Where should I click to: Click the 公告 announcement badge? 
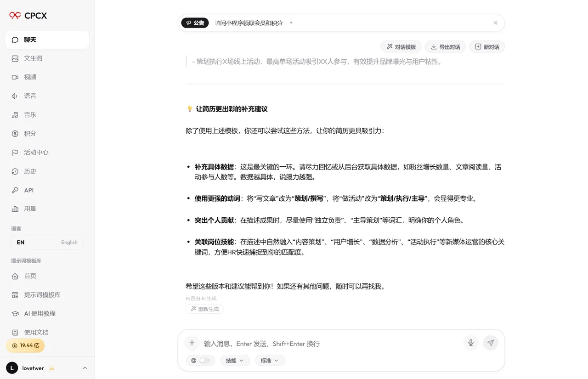(x=195, y=23)
